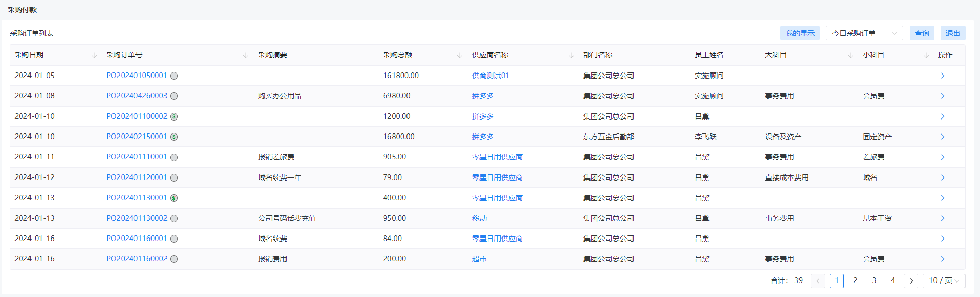Sort by 大科目 column arrow

pyautogui.click(x=851, y=55)
